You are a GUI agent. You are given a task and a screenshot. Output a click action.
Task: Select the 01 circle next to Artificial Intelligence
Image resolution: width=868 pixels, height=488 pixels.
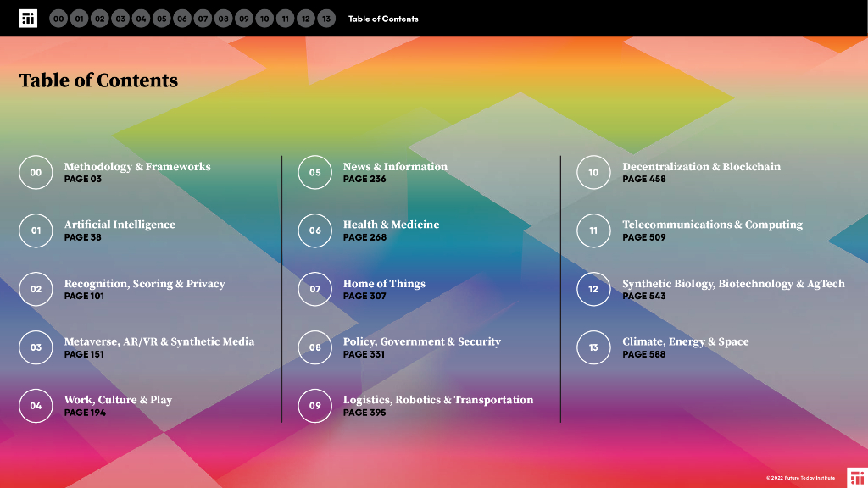pos(36,230)
